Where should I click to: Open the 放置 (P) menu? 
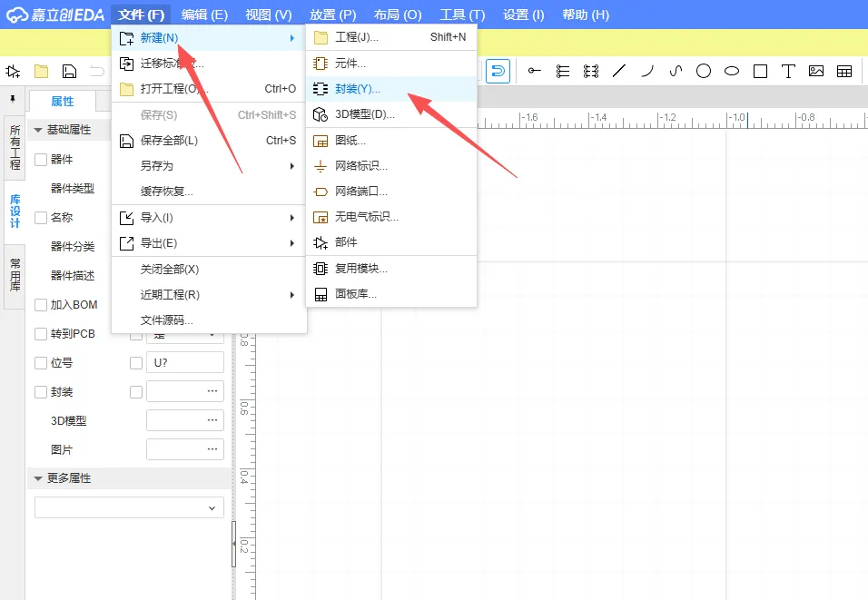(332, 15)
